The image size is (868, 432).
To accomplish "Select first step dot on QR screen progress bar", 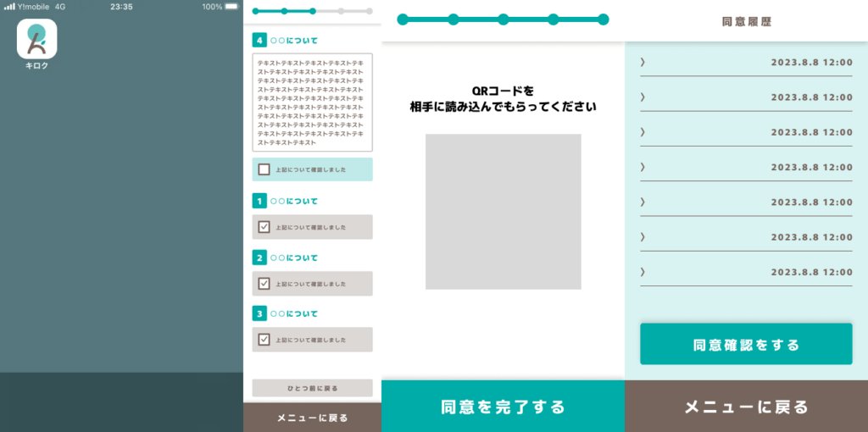I will (x=403, y=19).
